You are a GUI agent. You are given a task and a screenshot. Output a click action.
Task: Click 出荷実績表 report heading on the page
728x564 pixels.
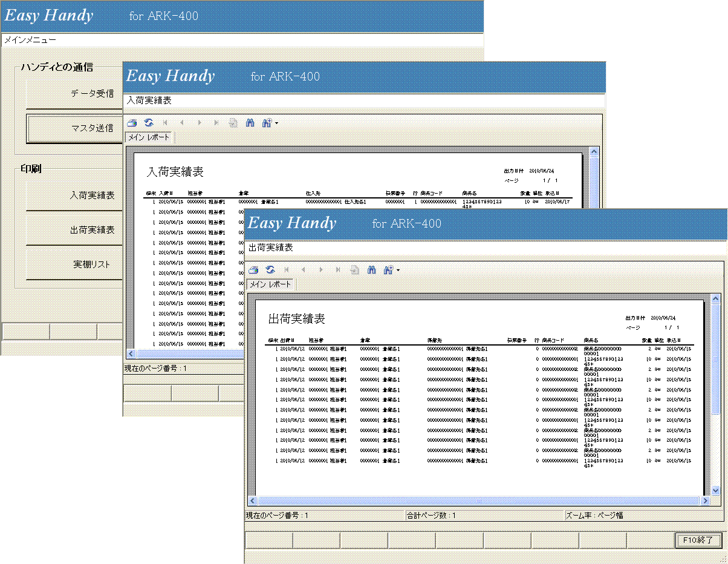click(296, 319)
